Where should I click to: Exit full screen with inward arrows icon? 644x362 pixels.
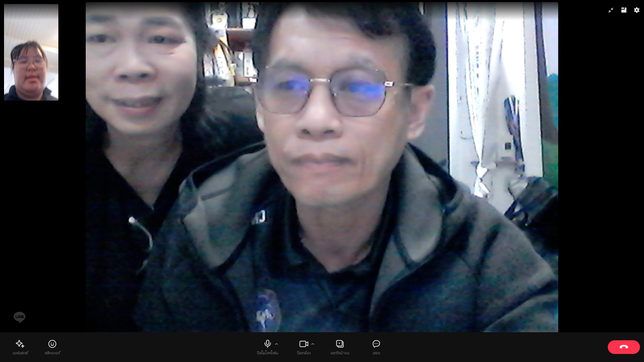(611, 10)
